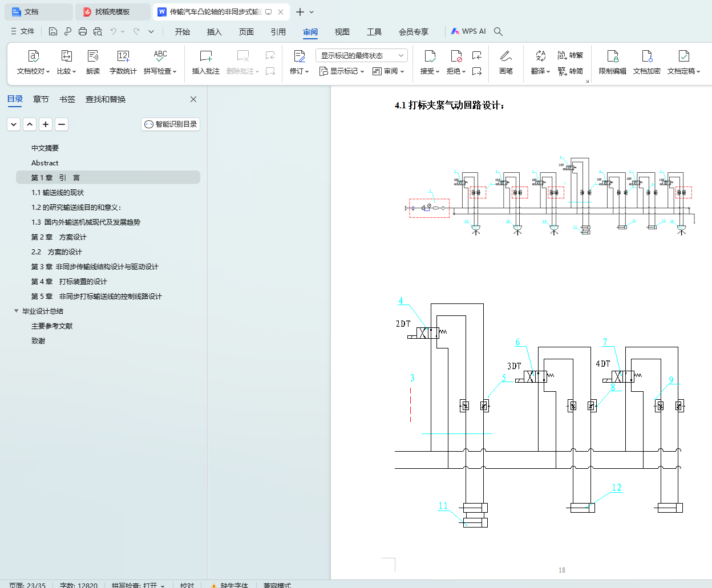Click the 修订 track changes icon

[300, 56]
